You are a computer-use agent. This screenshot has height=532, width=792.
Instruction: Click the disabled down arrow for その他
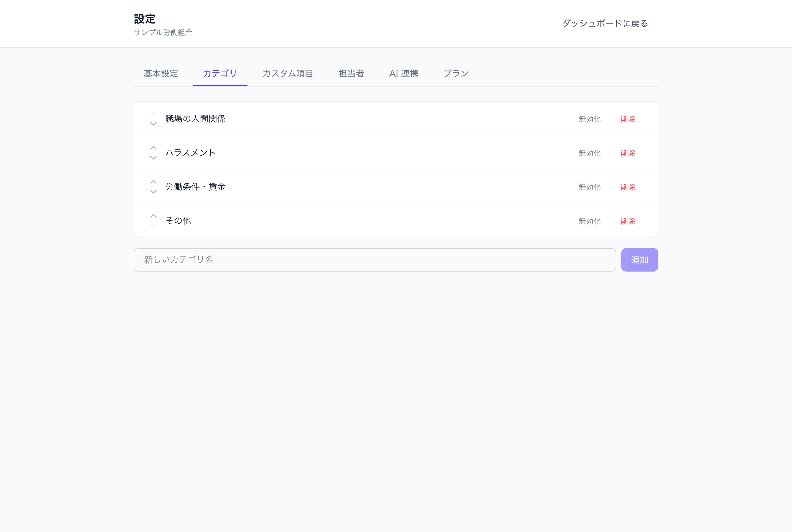(x=153, y=225)
